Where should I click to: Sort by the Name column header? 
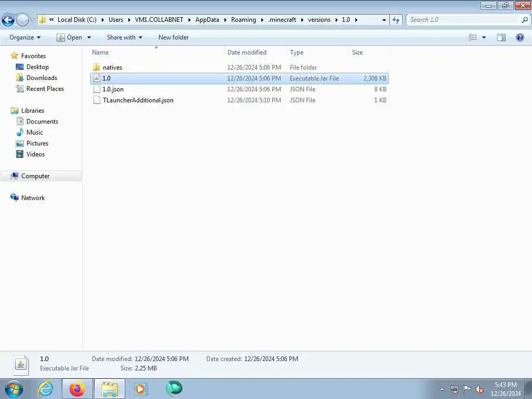pos(156,52)
